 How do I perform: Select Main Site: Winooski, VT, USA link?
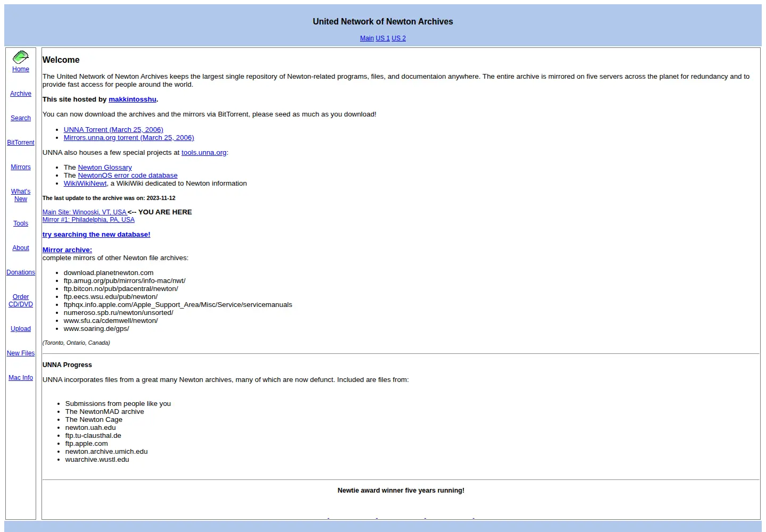click(x=85, y=212)
